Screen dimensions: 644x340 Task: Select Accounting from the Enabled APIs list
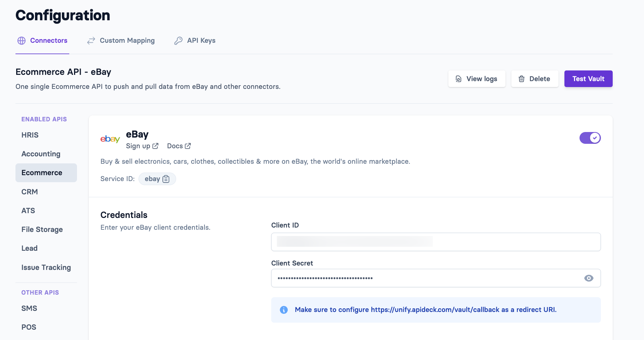click(x=41, y=154)
